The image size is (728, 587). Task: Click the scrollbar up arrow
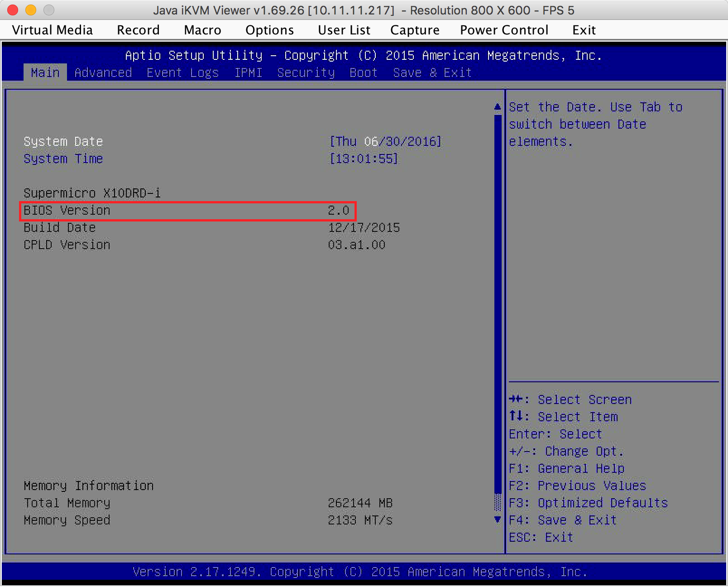tap(498, 107)
